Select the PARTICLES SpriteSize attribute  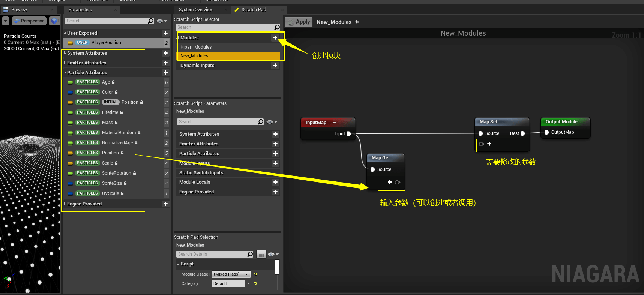[117, 183]
